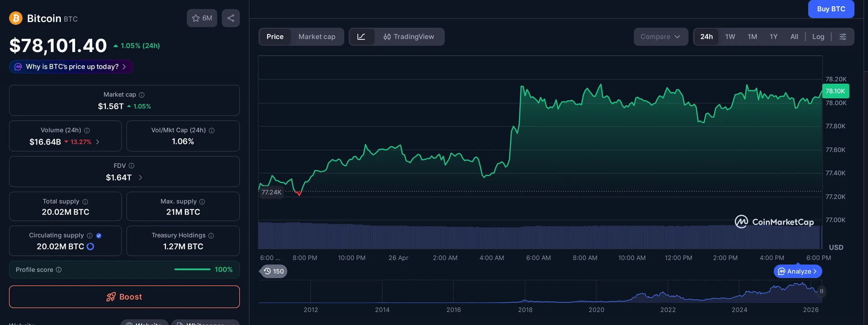
Task: Click the verified checkmark badge on Circulating supply
Action: [99, 235]
